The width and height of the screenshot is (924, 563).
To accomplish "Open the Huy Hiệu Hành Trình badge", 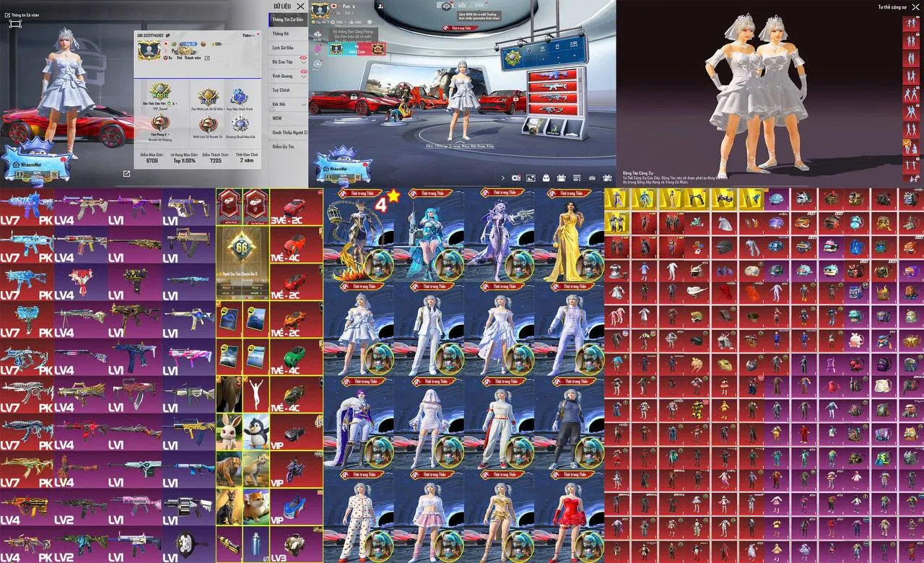I will click(x=239, y=97).
